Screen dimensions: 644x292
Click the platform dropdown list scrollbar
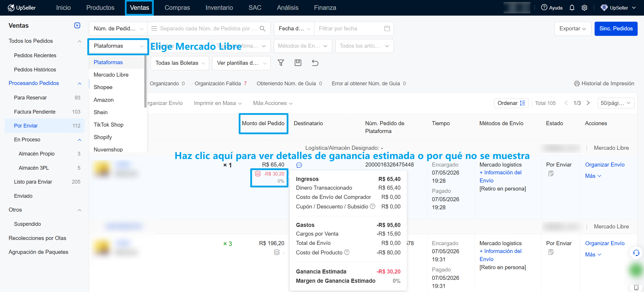(145, 82)
